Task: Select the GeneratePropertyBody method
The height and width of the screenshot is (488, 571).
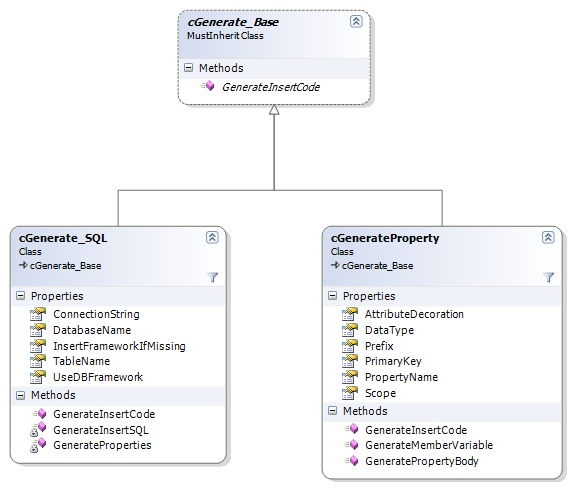Action: pos(422,461)
